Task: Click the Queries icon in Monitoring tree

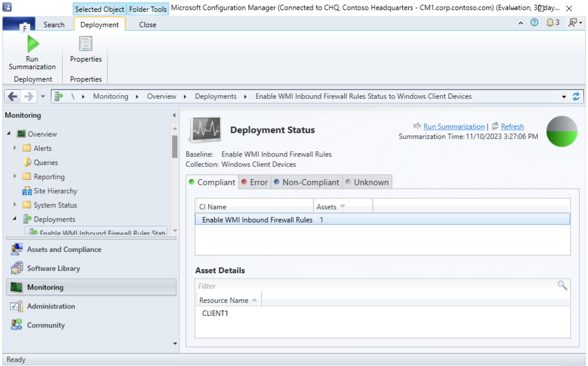Action: click(x=27, y=163)
